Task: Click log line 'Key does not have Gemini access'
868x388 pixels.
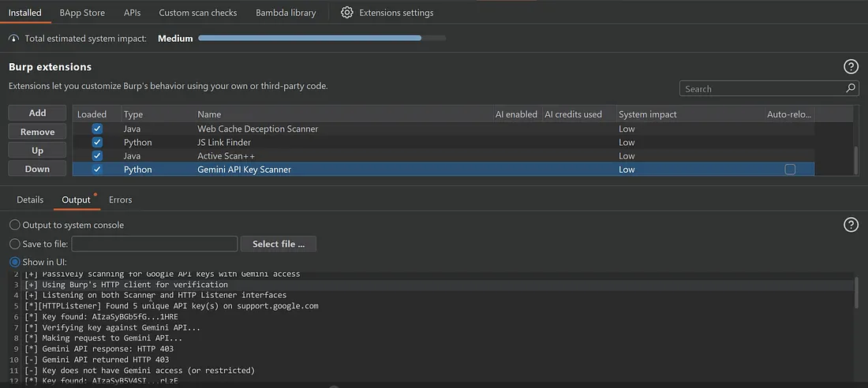Action: pyautogui.click(x=140, y=371)
